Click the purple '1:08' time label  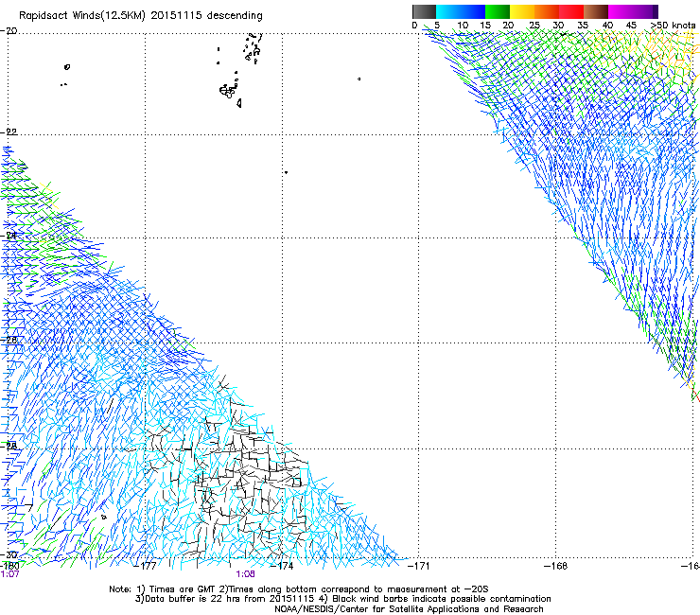click(x=246, y=574)
